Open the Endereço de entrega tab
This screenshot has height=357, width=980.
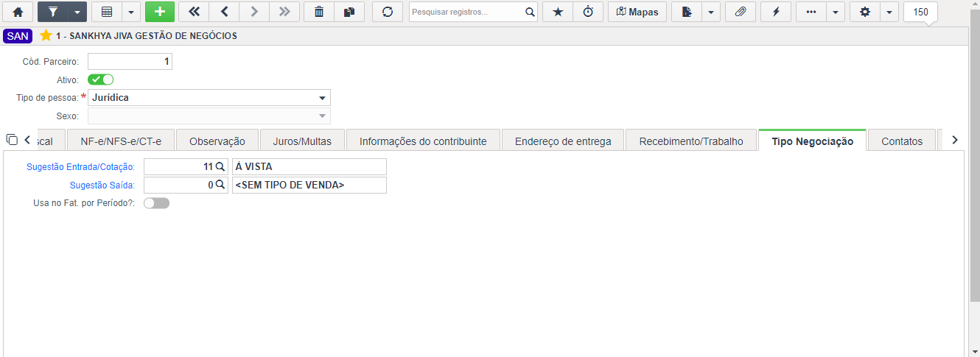click(563, 141)
